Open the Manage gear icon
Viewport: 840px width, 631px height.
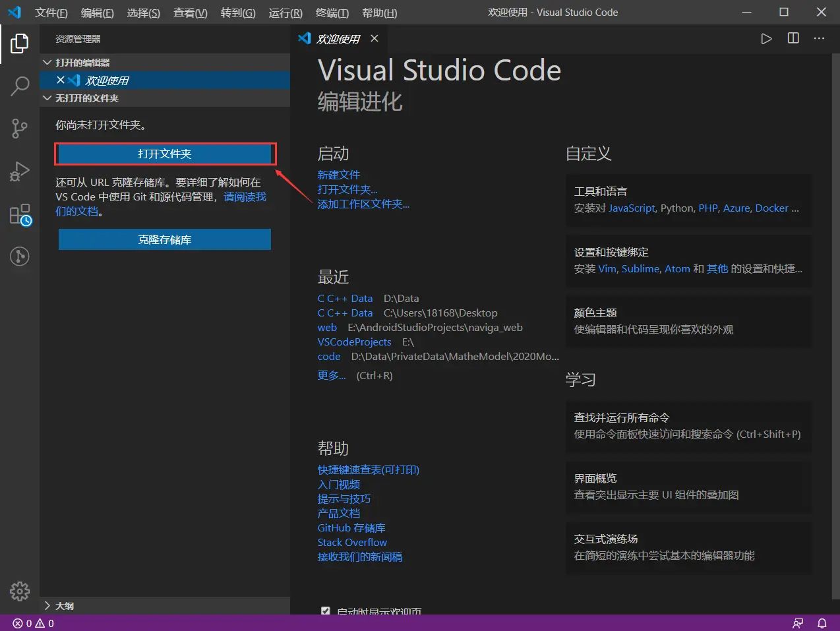(20, 591)
